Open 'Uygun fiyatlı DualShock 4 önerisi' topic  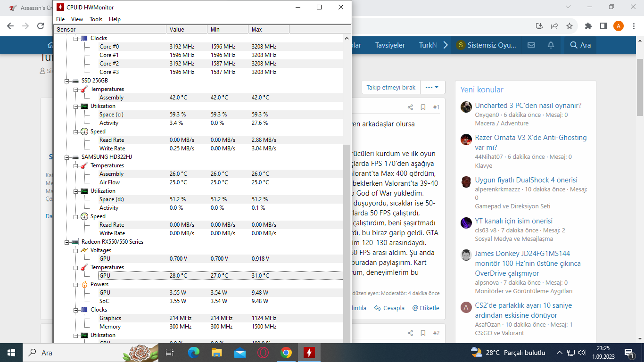(526, 180)
